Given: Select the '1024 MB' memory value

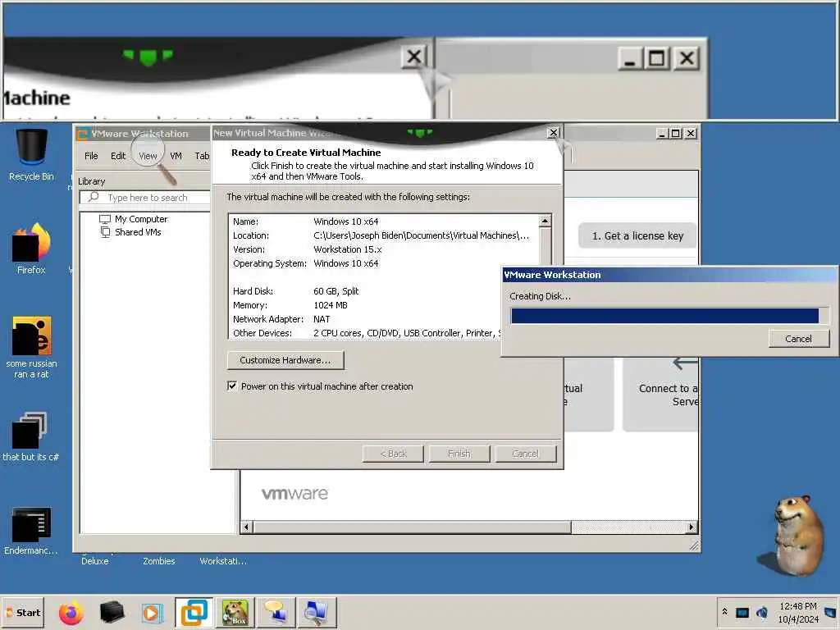Looking at the screenshot, I should tap(331, 305).
